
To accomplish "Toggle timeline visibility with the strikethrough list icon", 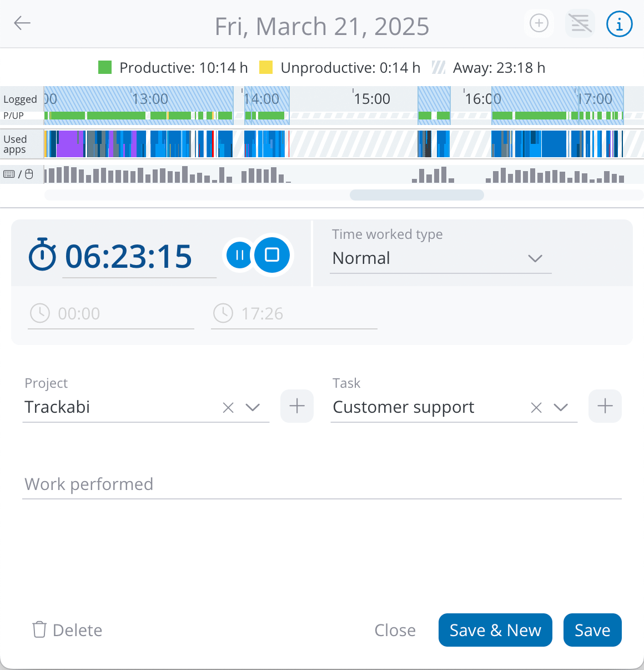I will [580, 23].
